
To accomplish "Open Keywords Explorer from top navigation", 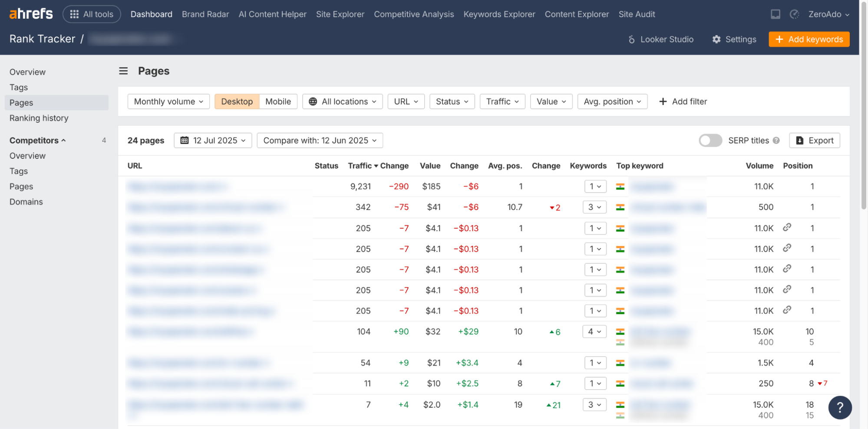I will pyautogui.click(x=499, y=14).
